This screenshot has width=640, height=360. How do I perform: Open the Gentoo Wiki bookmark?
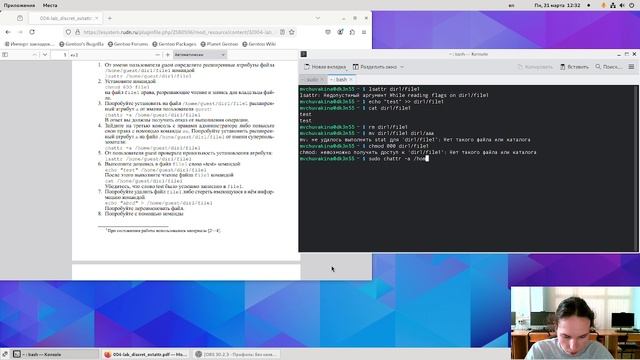[x=259, y=44]
